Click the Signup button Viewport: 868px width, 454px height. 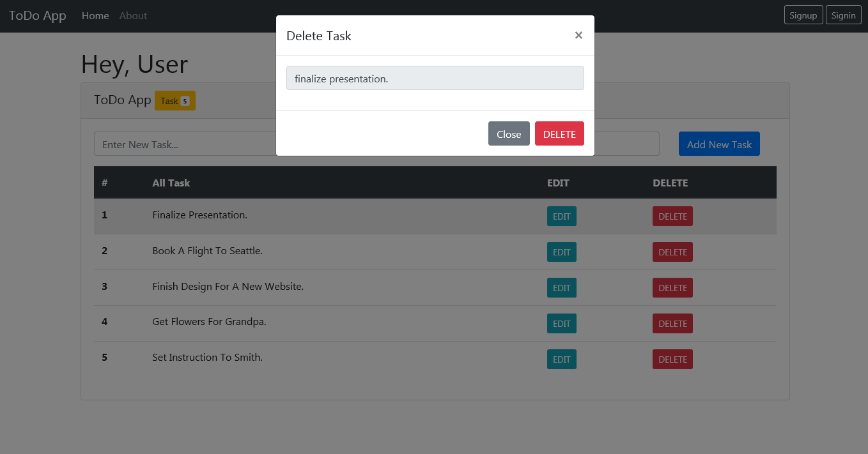[x=803, y=15]
